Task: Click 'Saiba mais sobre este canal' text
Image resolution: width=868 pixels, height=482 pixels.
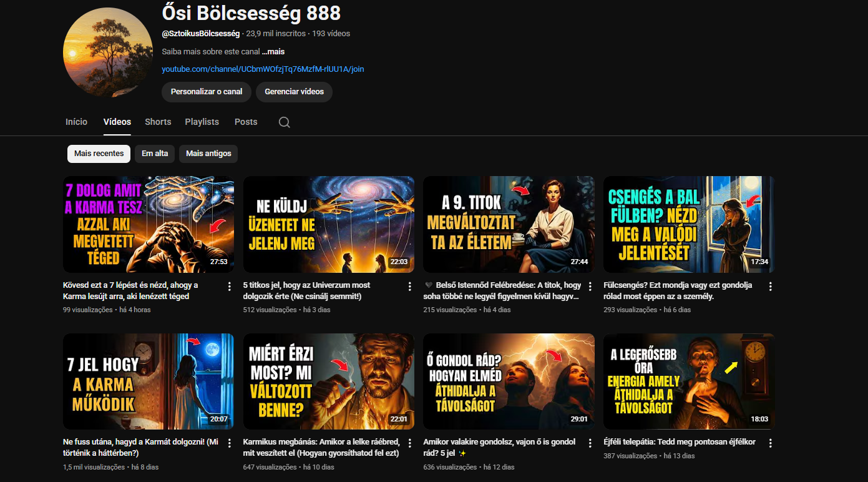Action: [210, 51]
